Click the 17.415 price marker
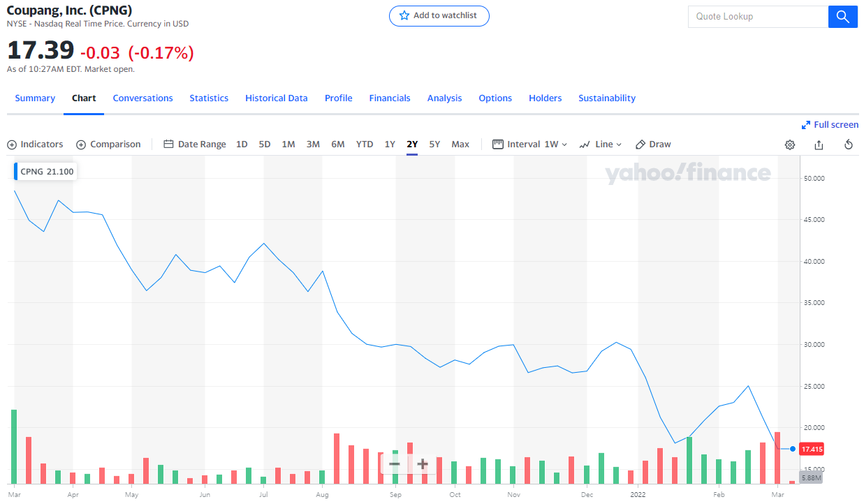 click(x=812, y=449)
